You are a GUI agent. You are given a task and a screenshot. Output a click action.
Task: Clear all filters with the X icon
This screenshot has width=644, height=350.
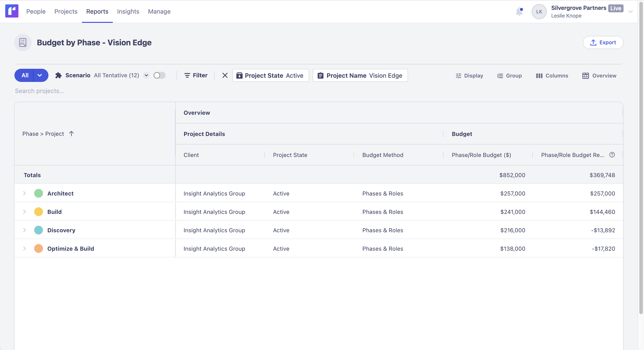(x=225, y=75)
